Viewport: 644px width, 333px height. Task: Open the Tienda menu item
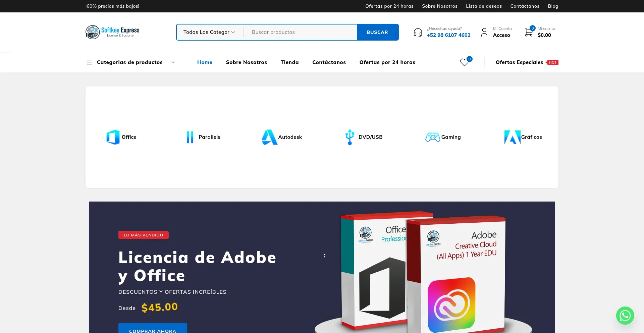289,62
